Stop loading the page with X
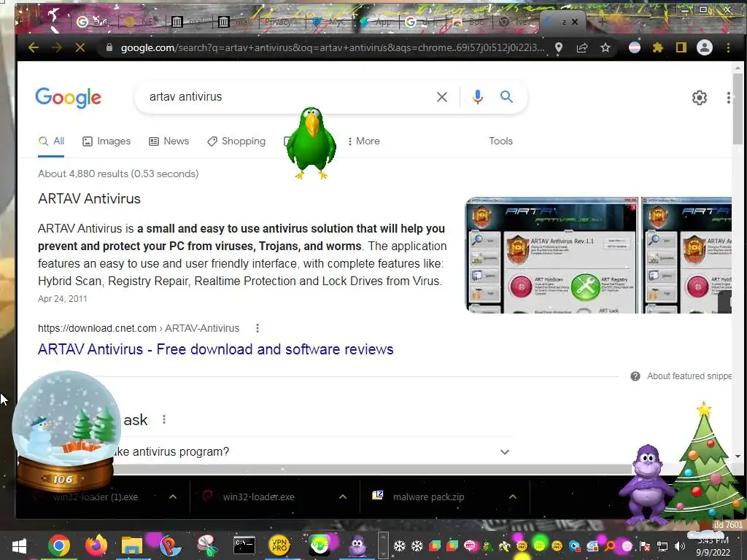 (80, 47)
